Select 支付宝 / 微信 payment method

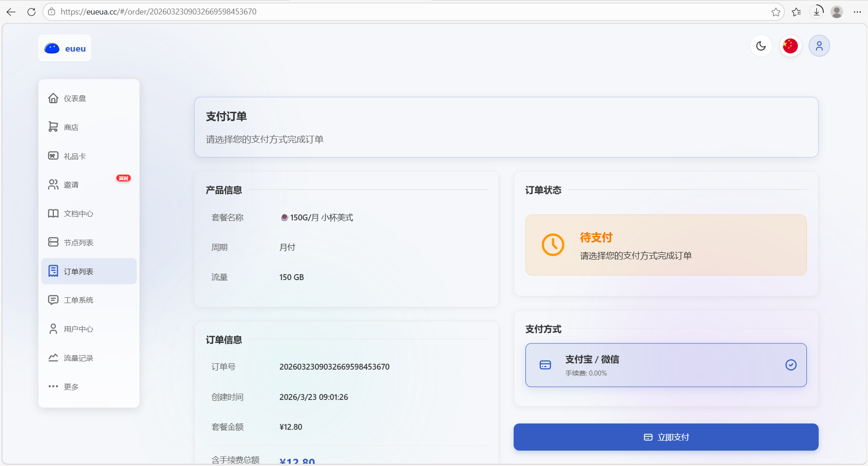(666, 365)
